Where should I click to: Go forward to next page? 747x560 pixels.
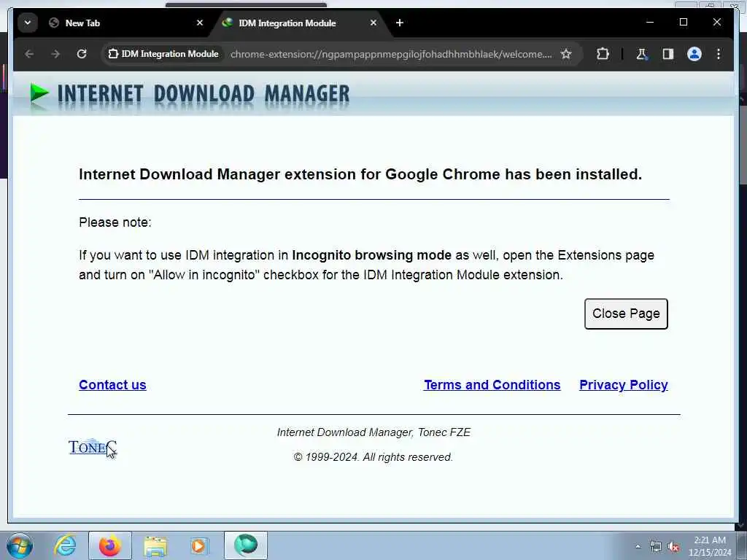point(55,54)
